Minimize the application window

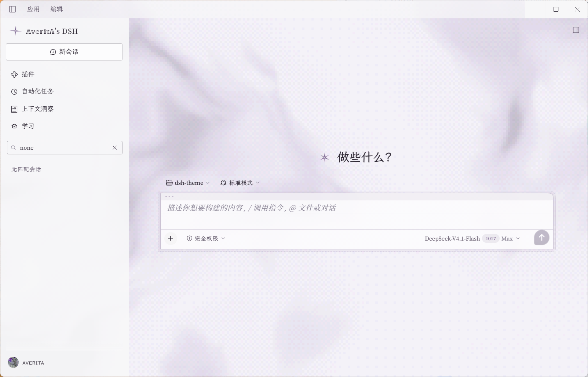point(535,9)
